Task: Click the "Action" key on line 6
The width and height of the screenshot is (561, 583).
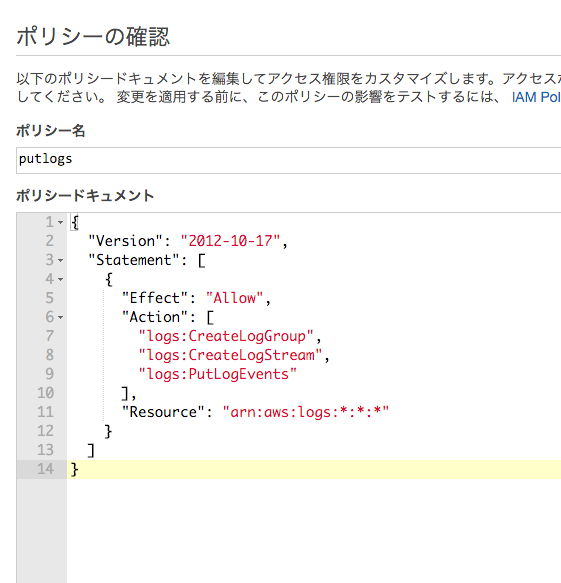Action: click(x=155, y=317)
